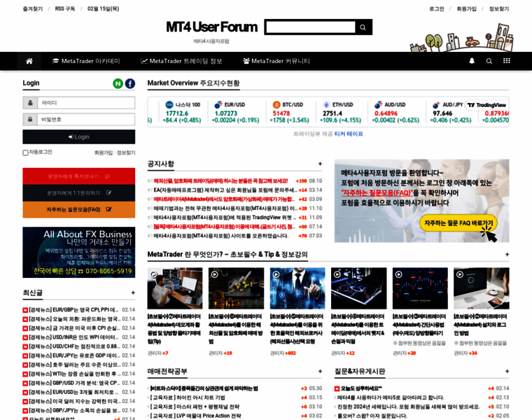Click the 비밀번호 input field

pyautogui.click(x=86, y=120)
